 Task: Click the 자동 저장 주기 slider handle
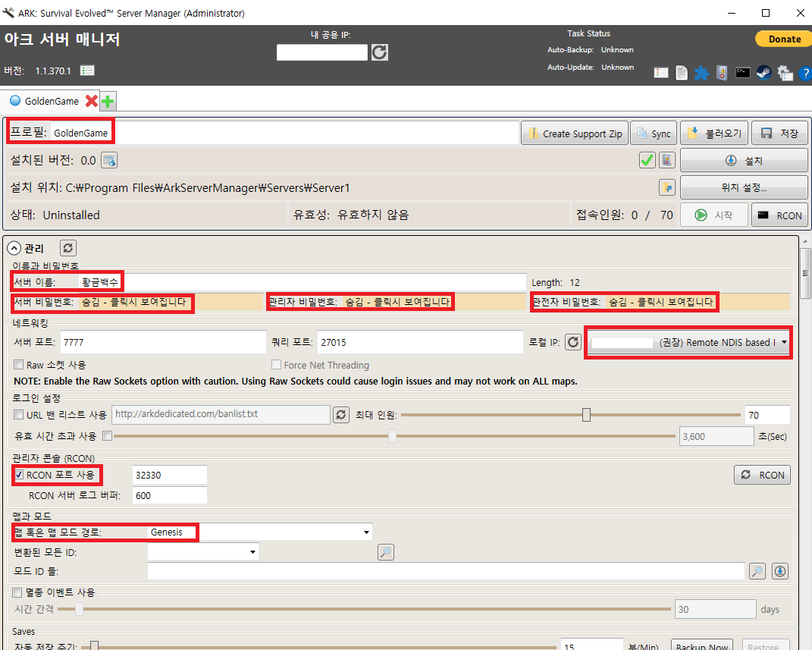[94, 646]
